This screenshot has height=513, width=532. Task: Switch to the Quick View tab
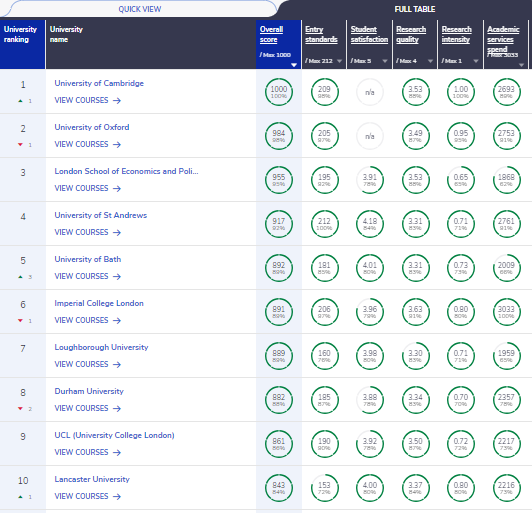tap(139, 9)
